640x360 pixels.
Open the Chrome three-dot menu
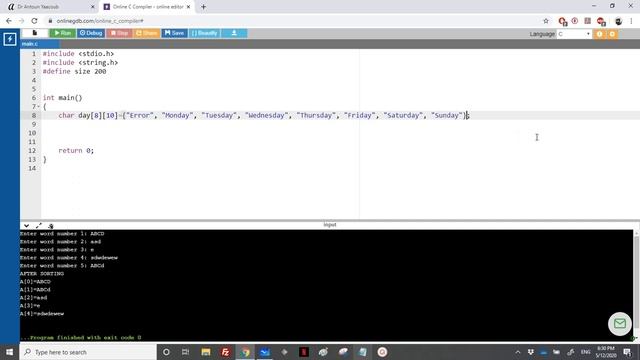click(x=631, y=21)
